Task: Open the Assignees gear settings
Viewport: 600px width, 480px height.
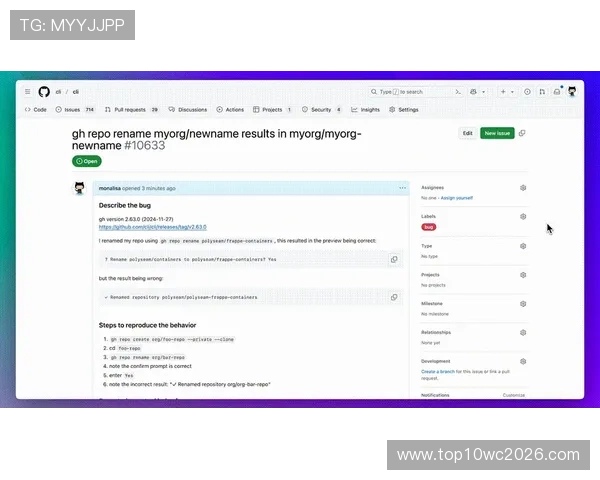Action: [x=523, y=188]
